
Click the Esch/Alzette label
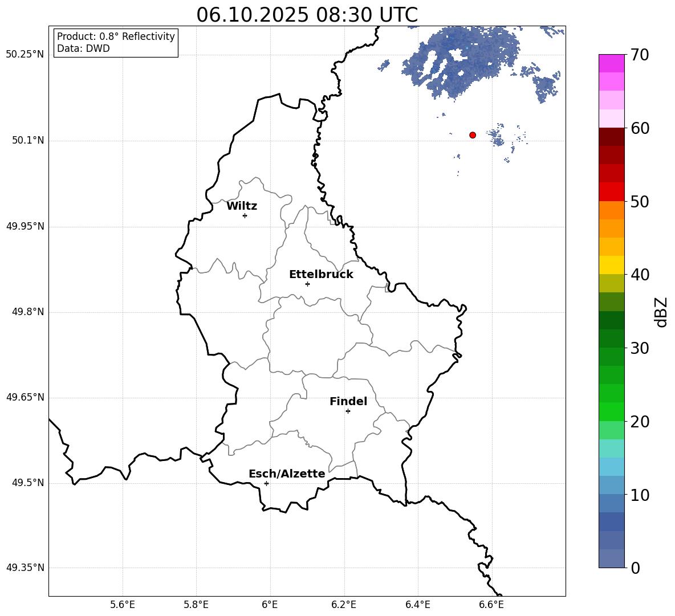[287, 474]
